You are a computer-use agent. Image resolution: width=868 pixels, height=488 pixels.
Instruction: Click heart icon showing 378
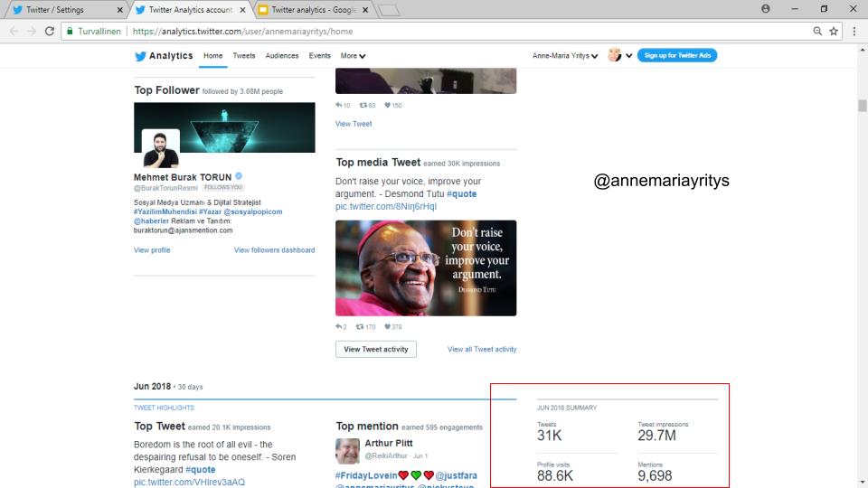pyautogui.click(x=388, y=326)
